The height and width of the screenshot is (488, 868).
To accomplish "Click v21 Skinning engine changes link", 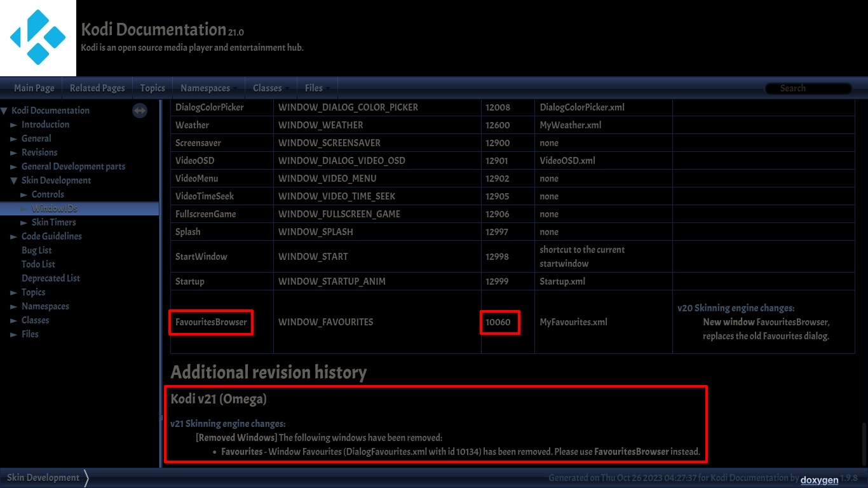I will pos(228,424).
